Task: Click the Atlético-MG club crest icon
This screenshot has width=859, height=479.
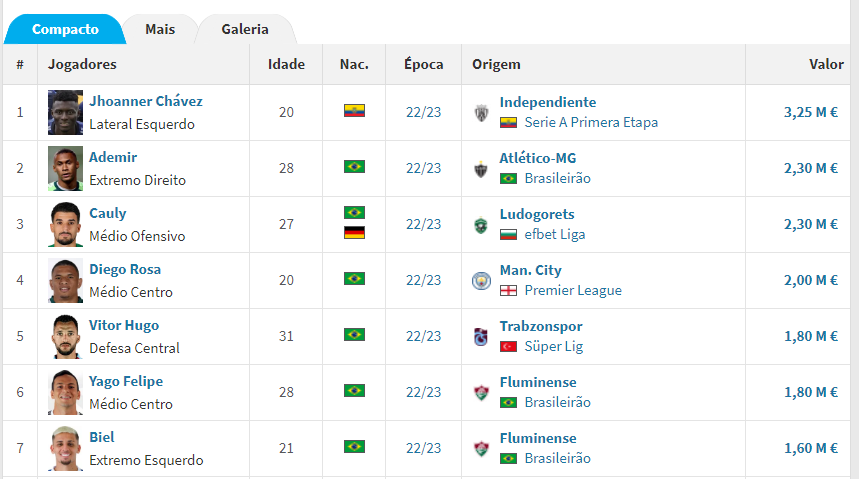Action: pos(481,169)
